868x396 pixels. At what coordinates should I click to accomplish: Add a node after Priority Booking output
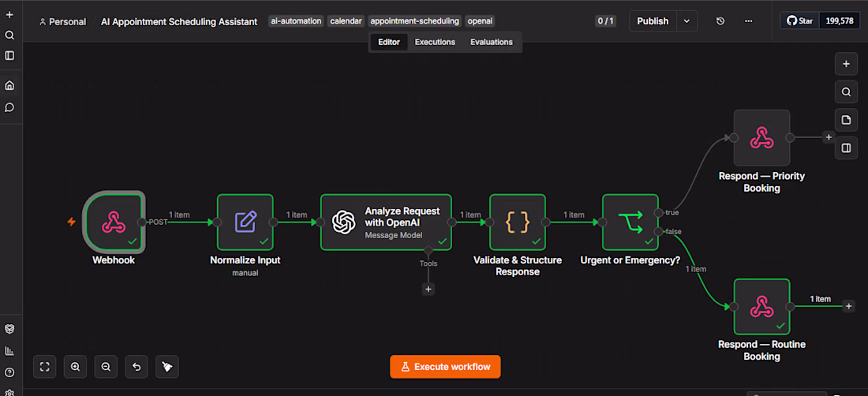pyautogui.click(x=828, y=137)
